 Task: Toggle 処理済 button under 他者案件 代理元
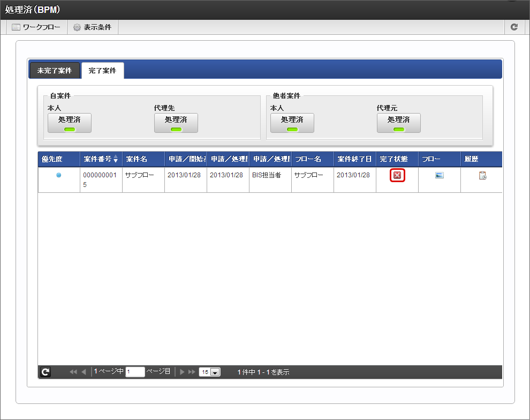click(x=399, y=123)
